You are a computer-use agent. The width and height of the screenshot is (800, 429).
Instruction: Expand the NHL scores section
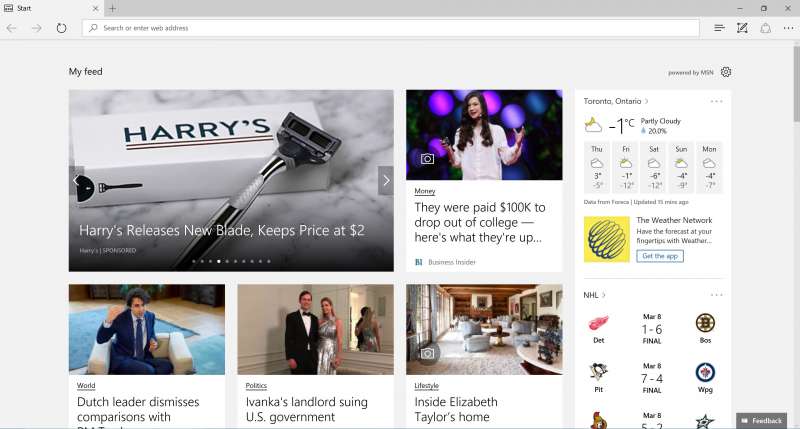(594, 295)
